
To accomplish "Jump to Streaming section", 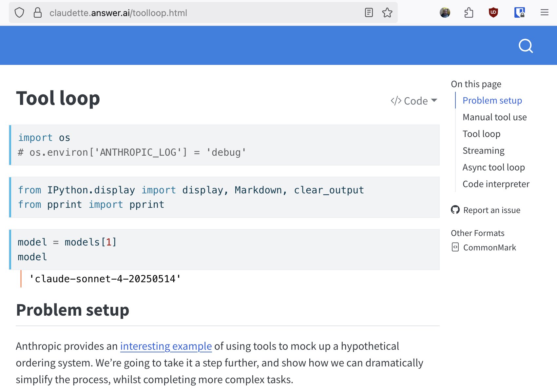I will 483,150.
